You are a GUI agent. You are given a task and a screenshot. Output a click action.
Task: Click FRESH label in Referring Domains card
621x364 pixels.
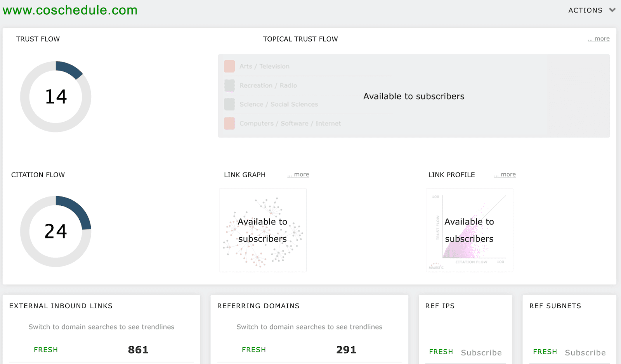pos(254,350)
